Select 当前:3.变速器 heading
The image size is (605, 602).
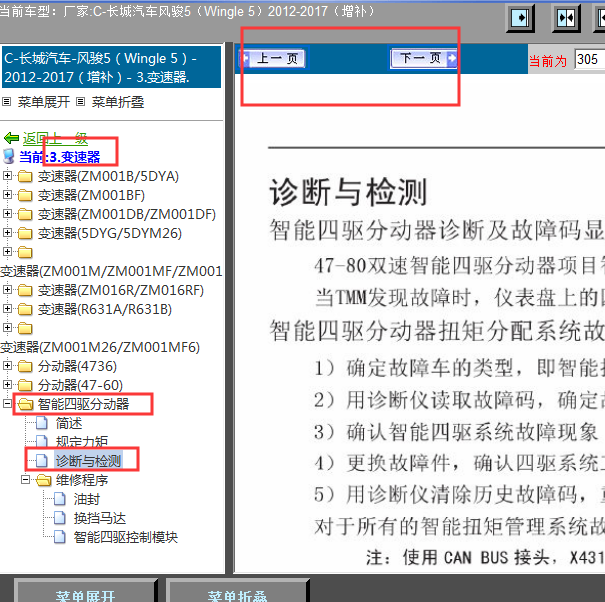[x=59, y=157]
